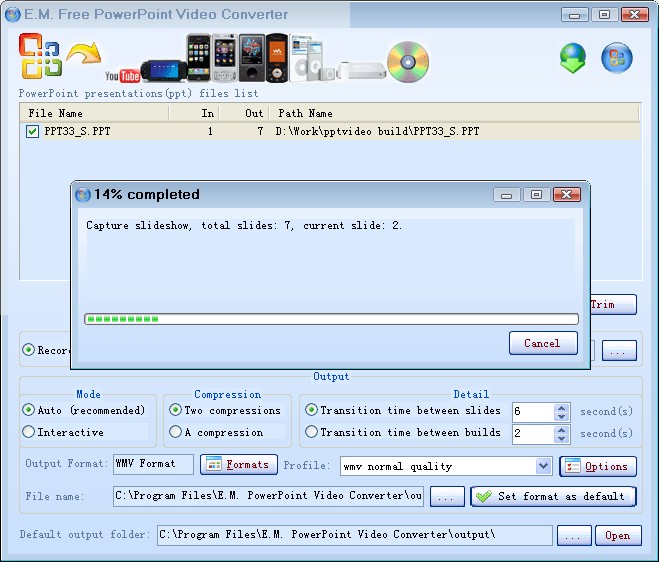The width and height of the screenshot is (659, 562).
Task: Click the YouTube logo icon
Action: [122, 75]
